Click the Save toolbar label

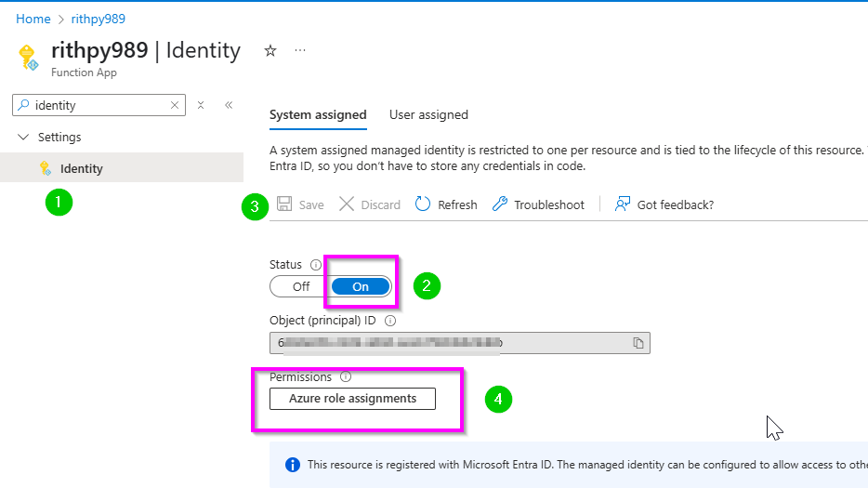(311, 204)
